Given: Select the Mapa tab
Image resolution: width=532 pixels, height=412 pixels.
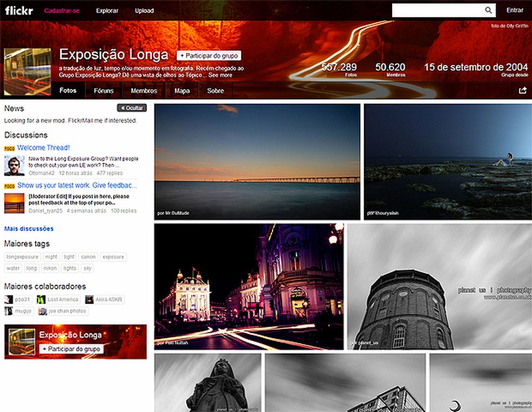Looking at the screenshot, I should [x=182, y=91].
